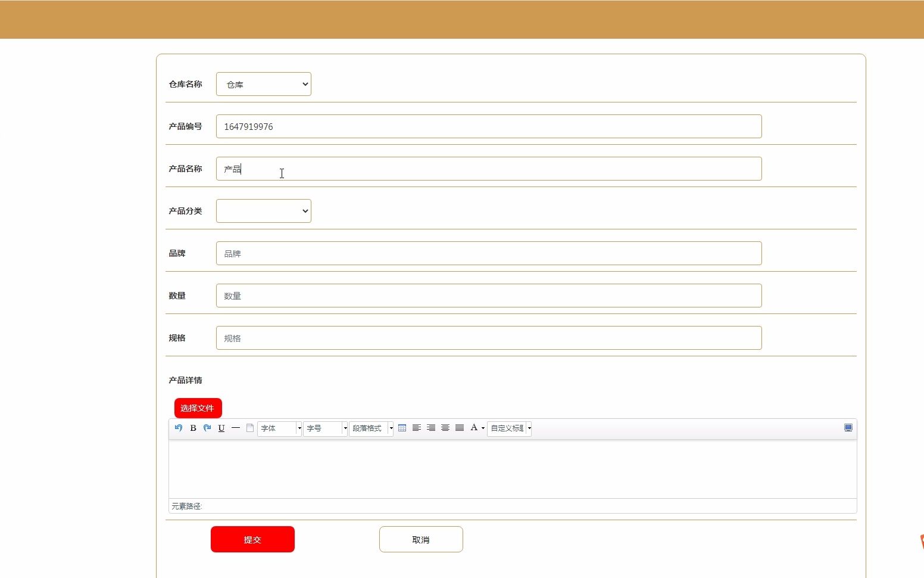
Task: Align text right in editor
Action: click(431, 428)
